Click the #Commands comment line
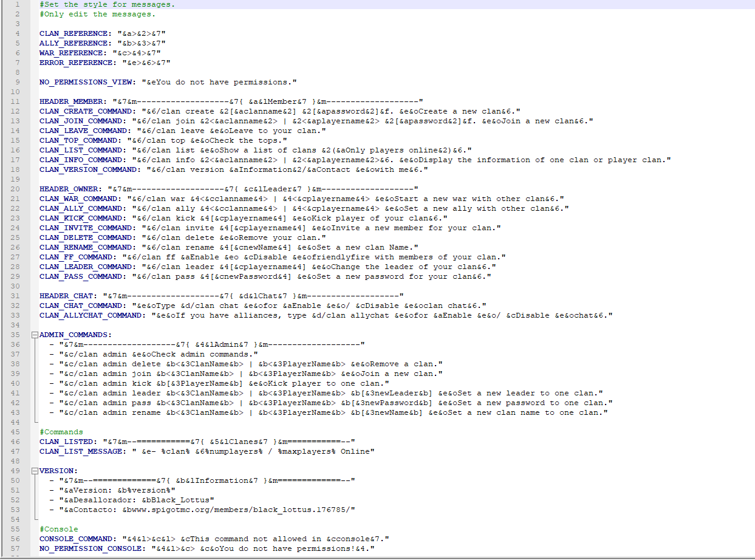755x560 pixels. (x=61, y=432)
